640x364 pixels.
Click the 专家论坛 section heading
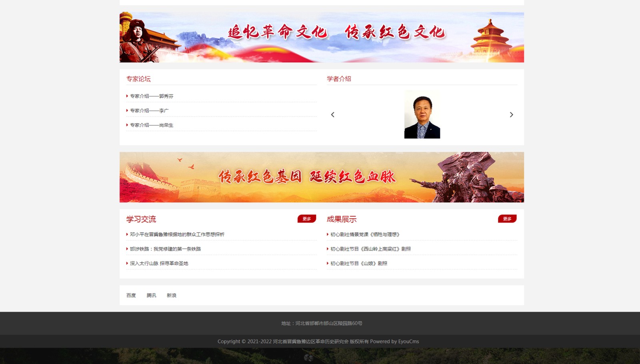pos(138,79)
